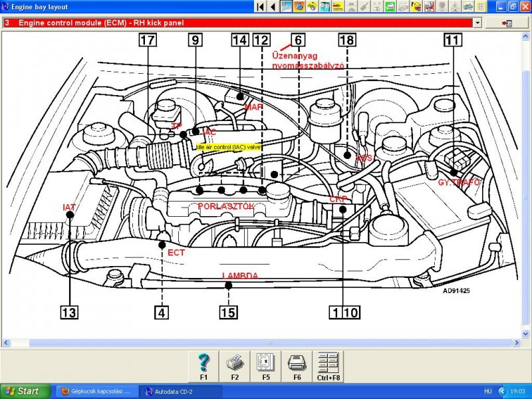Click the 19:03 taskbar clock
532x399 pixels.
coord(517,392)
